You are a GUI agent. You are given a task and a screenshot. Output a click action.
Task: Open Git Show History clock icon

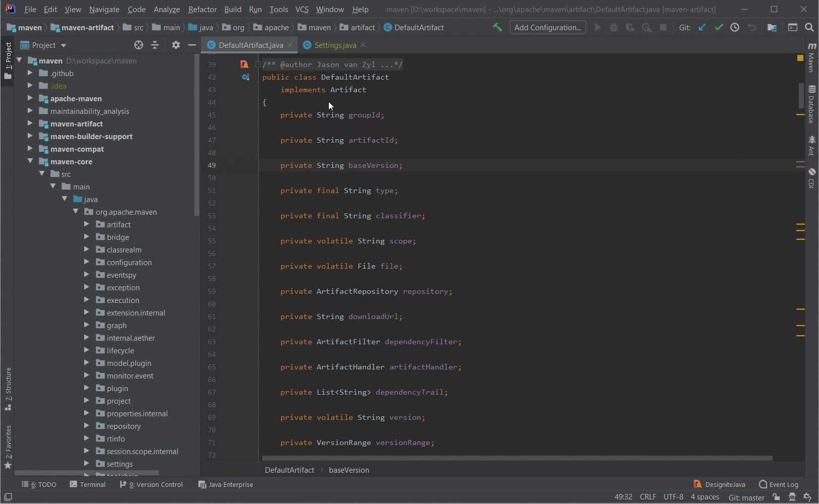[x=735, y=27]
